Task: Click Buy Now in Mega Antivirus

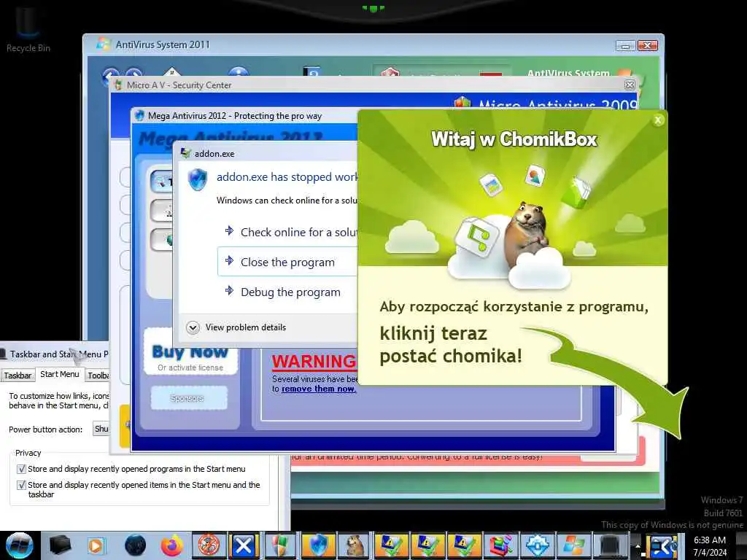Action: [190, 351]
